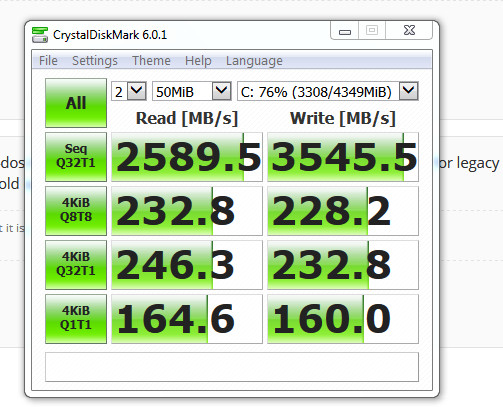Click the CrystalDiskMark app icon in title bar
503x407 pixels.
40,35
